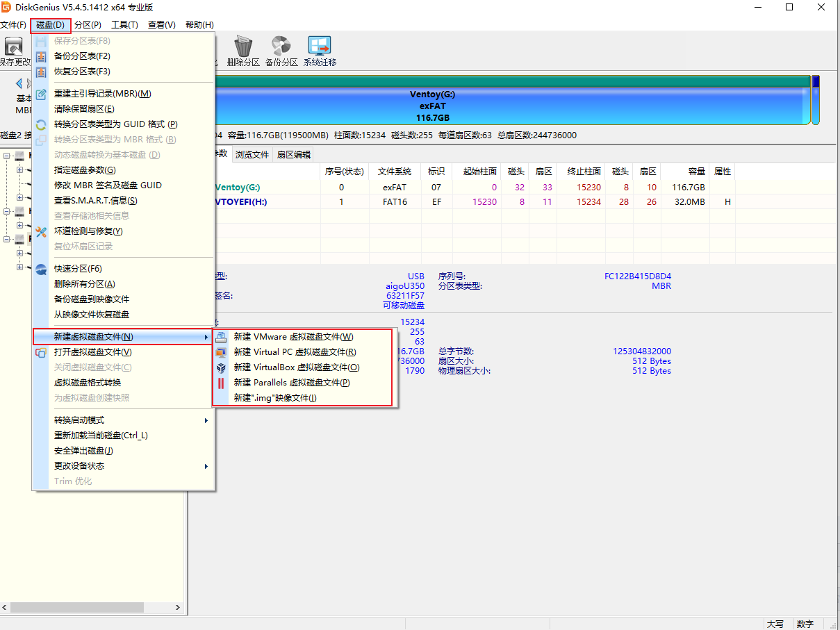
Task: Open the 文件(F) menu
Action: click(x=13, y=24)
